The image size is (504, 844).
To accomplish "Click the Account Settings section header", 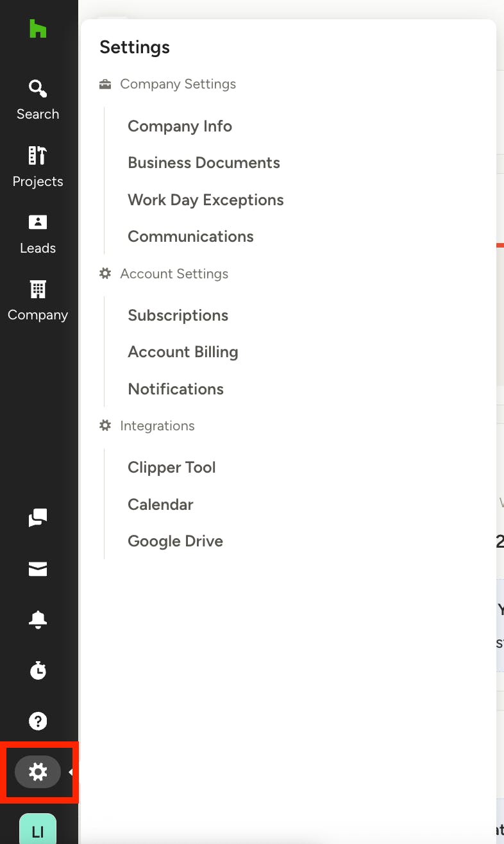I will point(164,274).
